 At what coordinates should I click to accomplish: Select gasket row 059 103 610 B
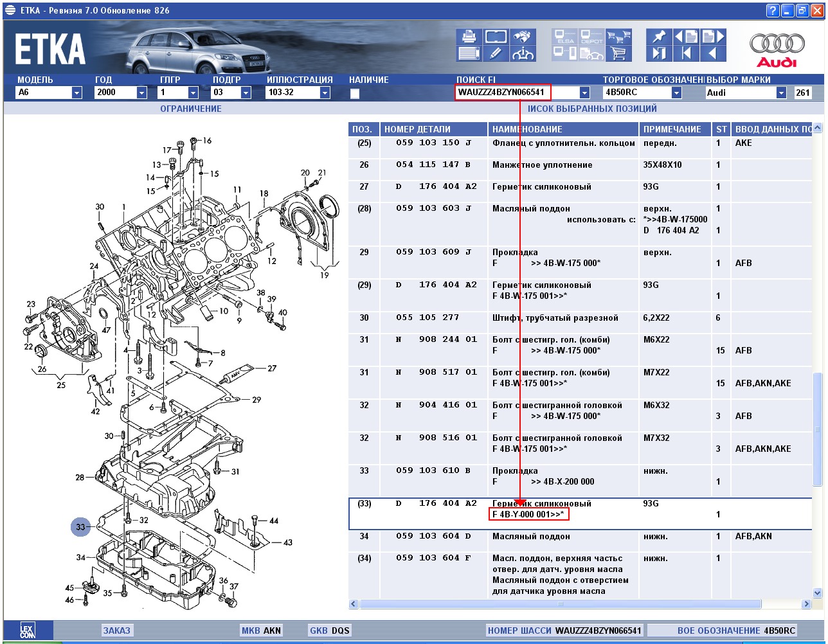click(581, 481)
